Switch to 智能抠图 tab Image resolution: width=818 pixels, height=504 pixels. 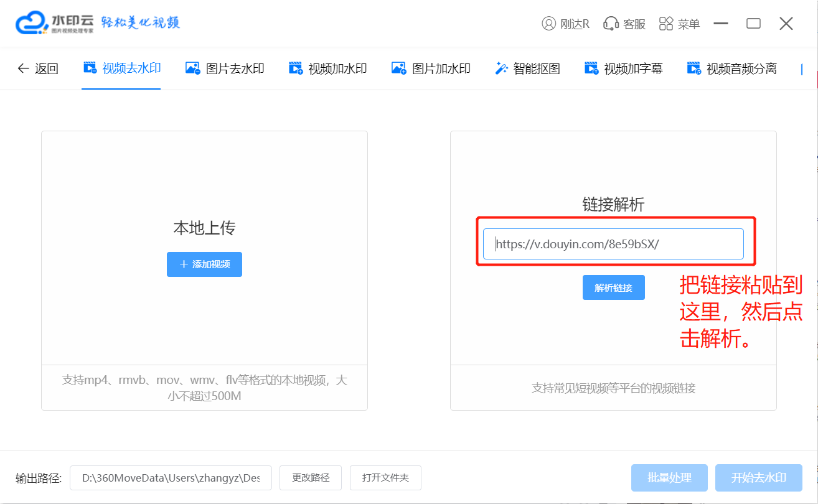pyautogui.click(x=527, y=68)
